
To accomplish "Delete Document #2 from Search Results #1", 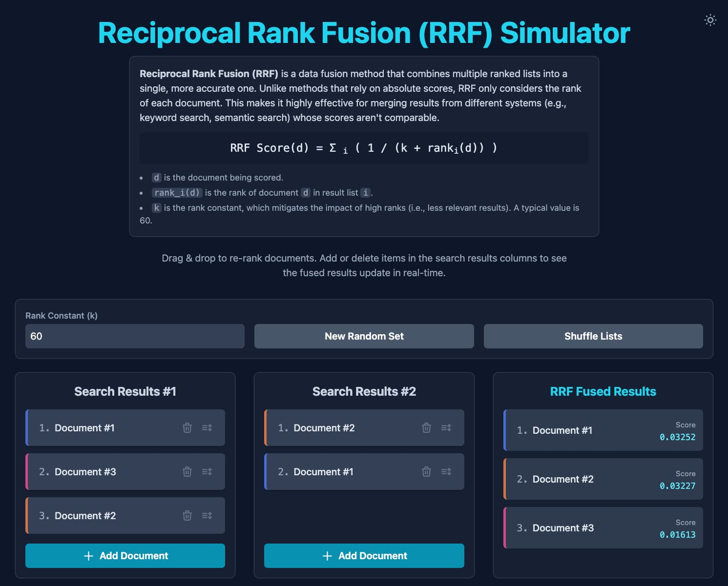I will 187,516.
